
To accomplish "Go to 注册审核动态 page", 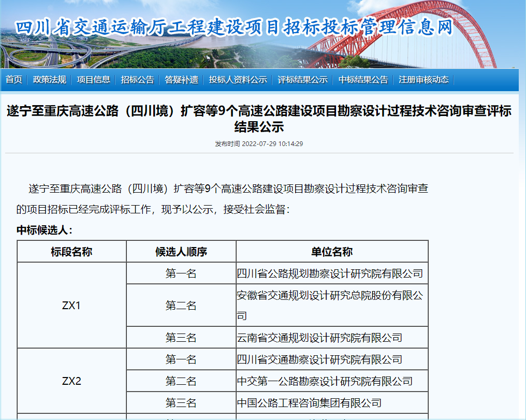I will 423,80.
